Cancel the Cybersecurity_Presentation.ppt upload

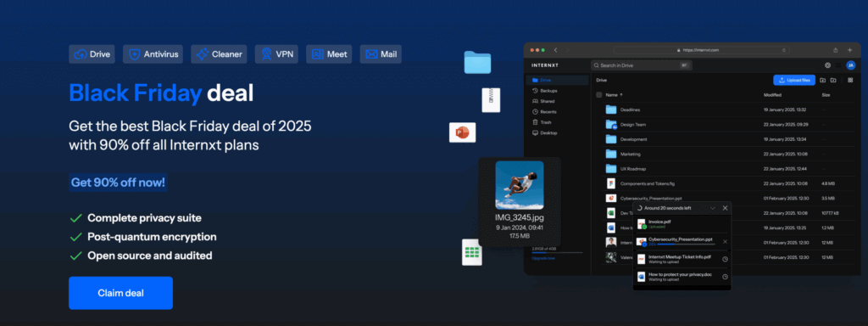pyautogui.click(x=726, y=242)
